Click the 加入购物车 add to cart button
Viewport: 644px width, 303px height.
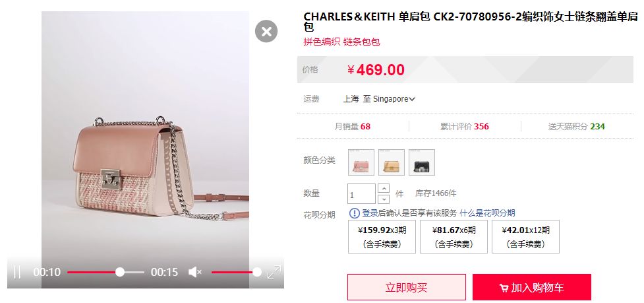tap(532, 287)
